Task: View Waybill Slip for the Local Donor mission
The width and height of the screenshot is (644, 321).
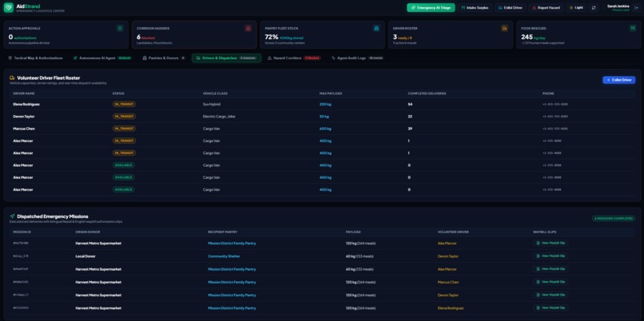Action: pos(551,256)
